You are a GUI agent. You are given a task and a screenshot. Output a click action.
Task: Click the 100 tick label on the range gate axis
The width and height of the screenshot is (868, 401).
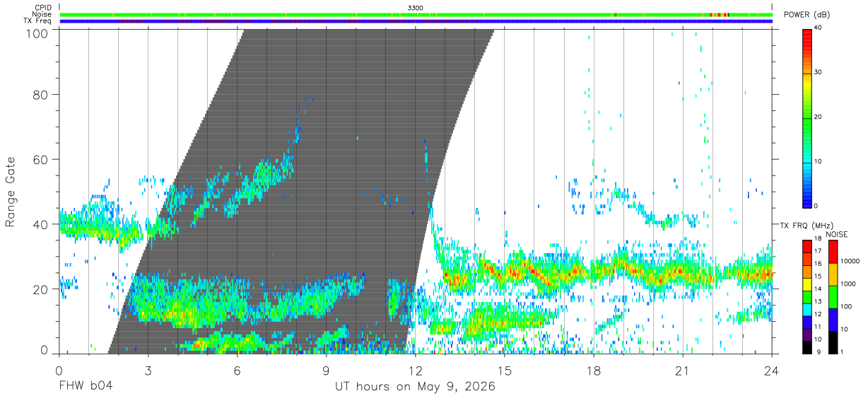pos(39,33)
